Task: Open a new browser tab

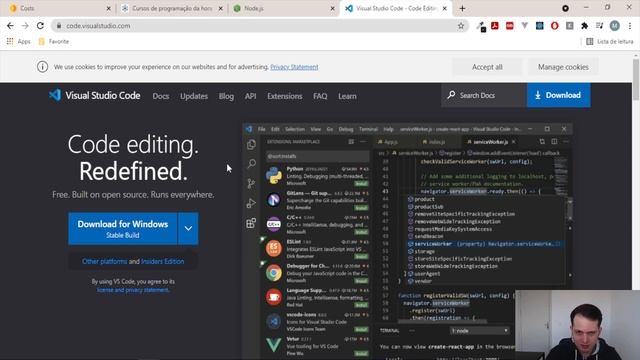Action: pos(462,8)
